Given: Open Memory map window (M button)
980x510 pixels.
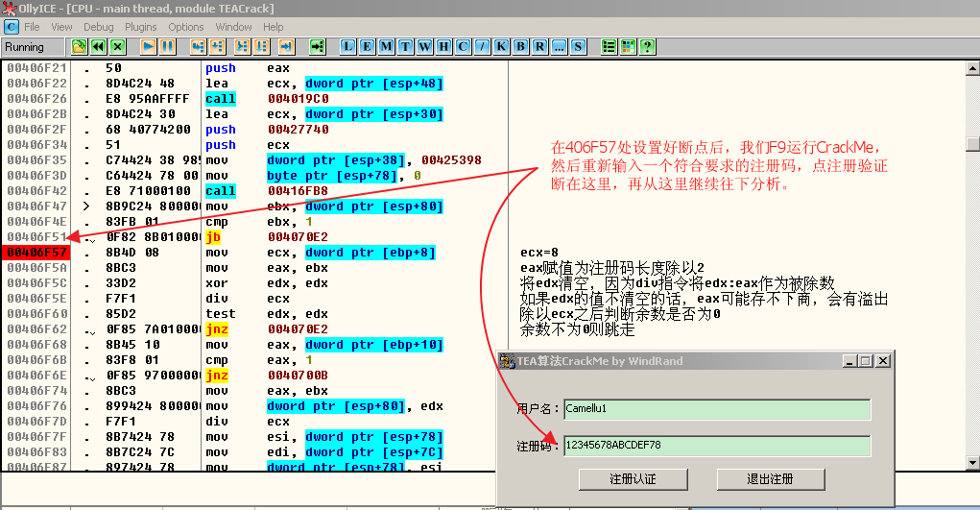Looking at the screenshot, I should [386, 46].
